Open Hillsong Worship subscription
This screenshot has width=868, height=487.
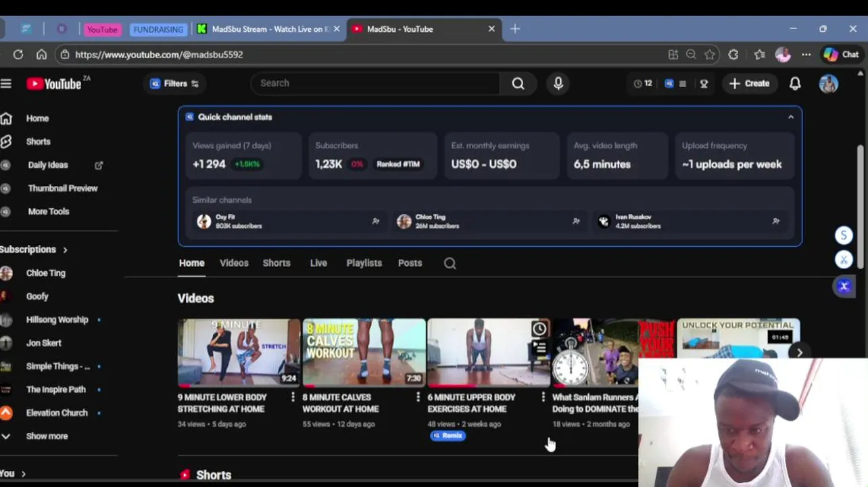click(57, 319)
